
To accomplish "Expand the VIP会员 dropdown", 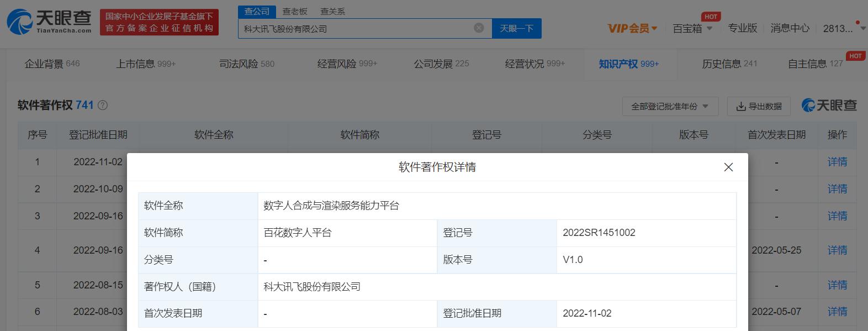I will [632, 28].
